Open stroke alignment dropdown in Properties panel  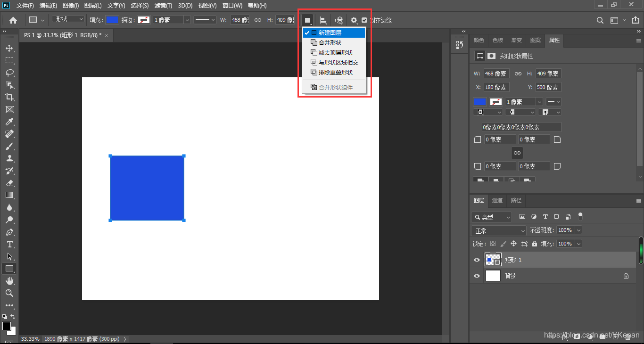pos(487,112)
